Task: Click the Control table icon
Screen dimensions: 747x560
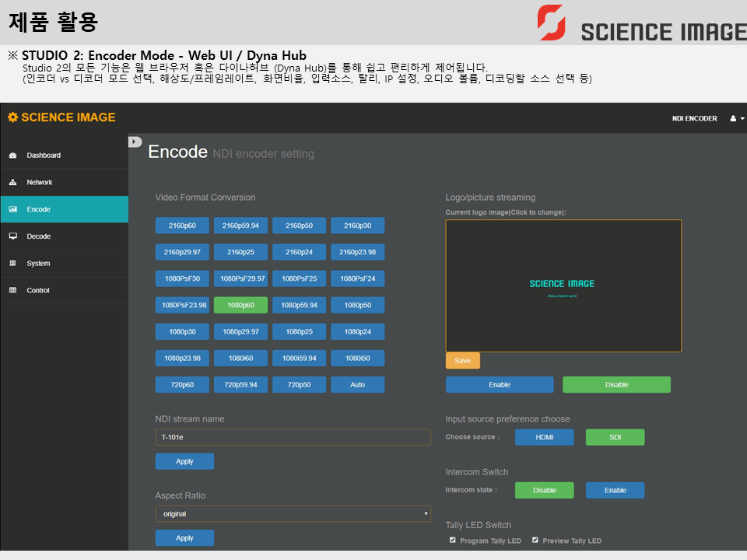Action: (13, 290)
